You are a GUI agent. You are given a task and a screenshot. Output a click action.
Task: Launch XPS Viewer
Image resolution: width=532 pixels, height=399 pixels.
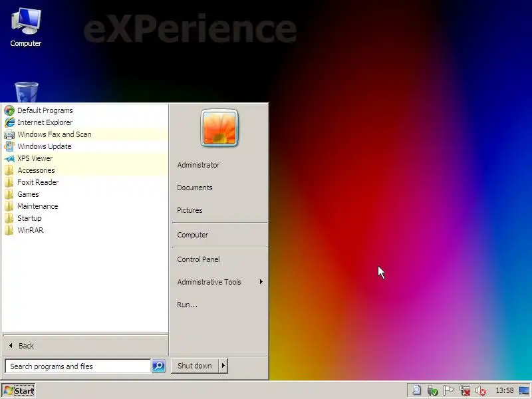tap(85, 158)
